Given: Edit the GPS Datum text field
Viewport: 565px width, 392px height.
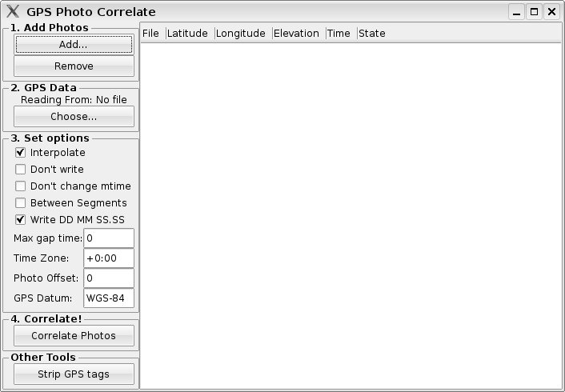Looking at the screenshot, I should tap(109, 298).
